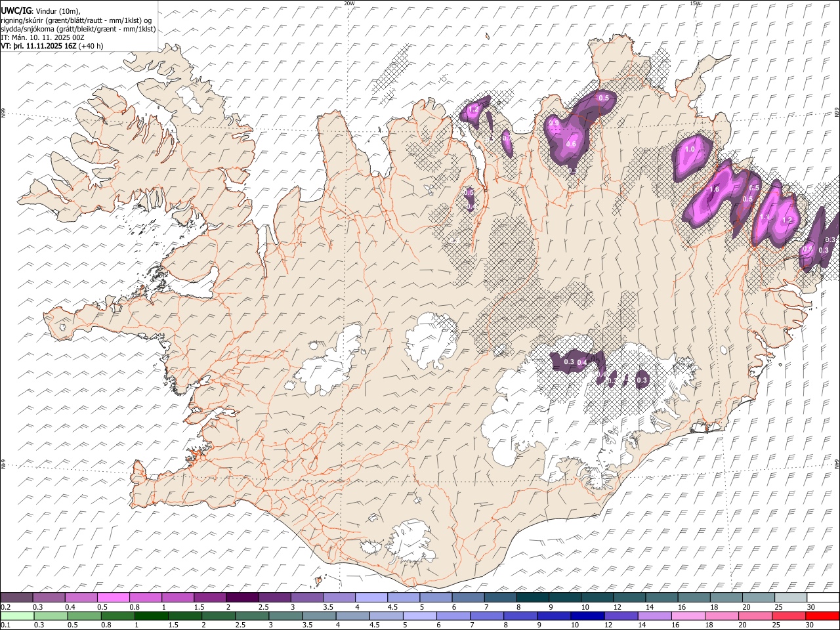Click the '1.6' snowfall value on map
Image resolution: width=840 pixels, height=630 pixels.
715,189
